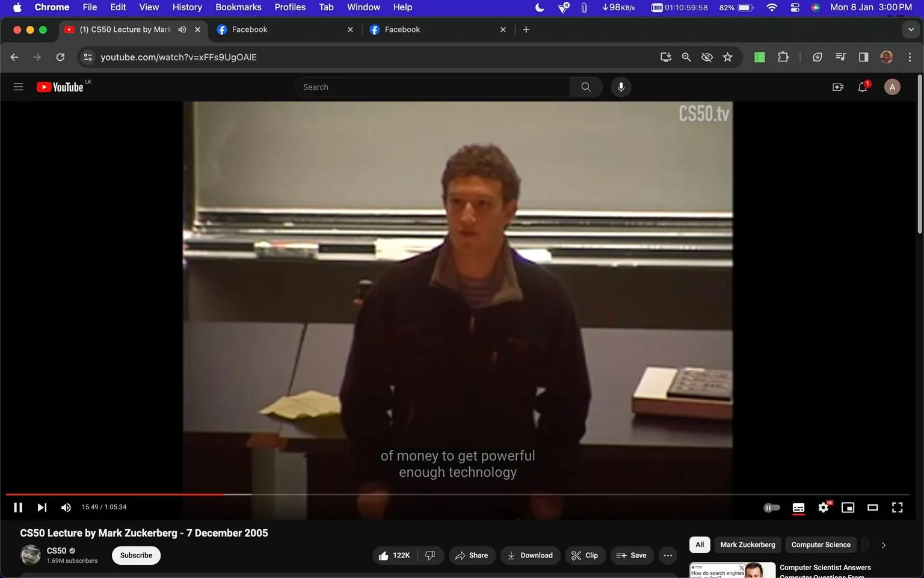The image size is (924, 578).
Task: Open the browser extensions puzzle icon
Action: click(783, 57)
